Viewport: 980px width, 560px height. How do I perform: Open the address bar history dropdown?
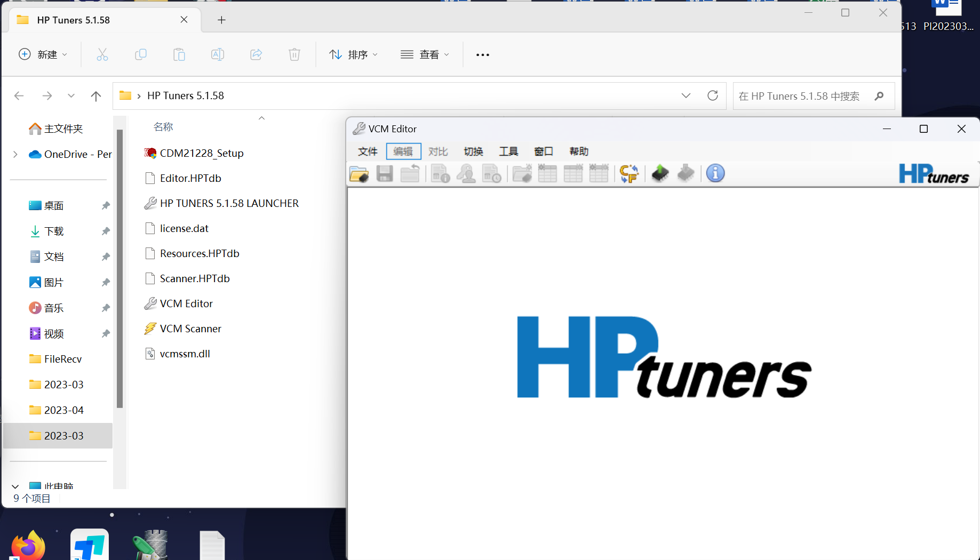[x=686, y=96]
